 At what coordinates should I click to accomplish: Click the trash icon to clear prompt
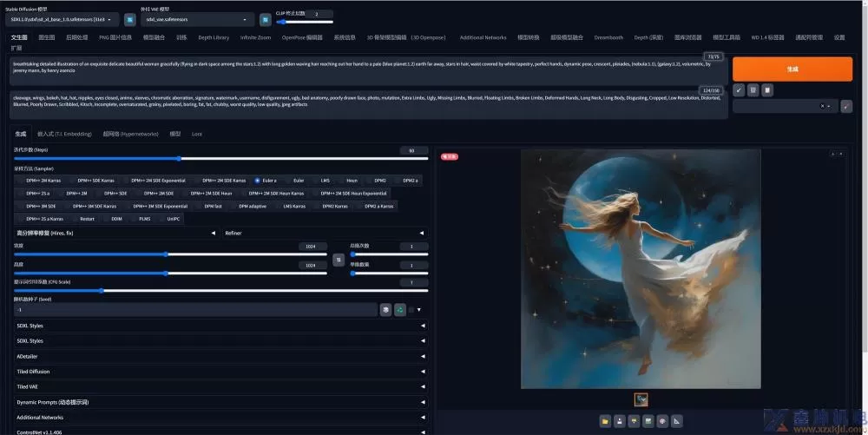[x=753, y=89]
